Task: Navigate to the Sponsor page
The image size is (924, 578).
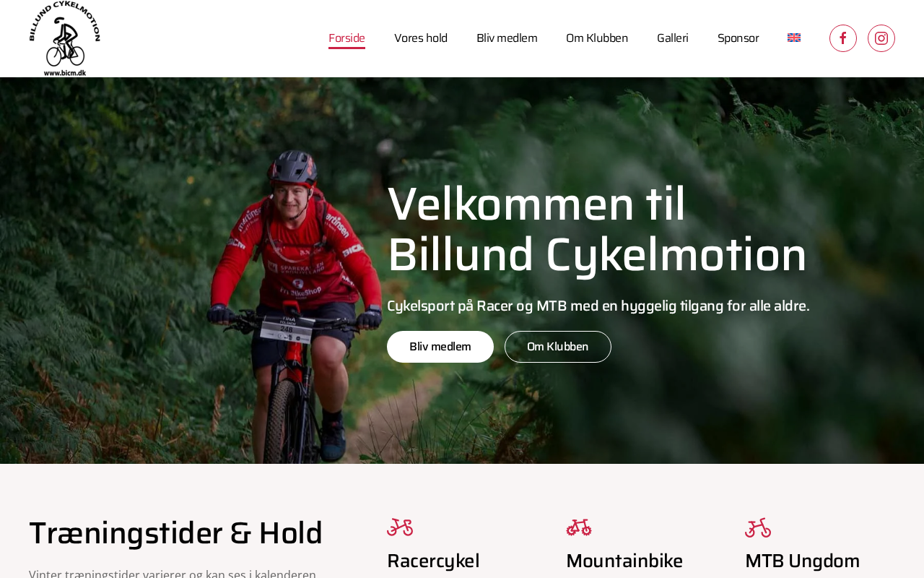Action: pos(738,38)
